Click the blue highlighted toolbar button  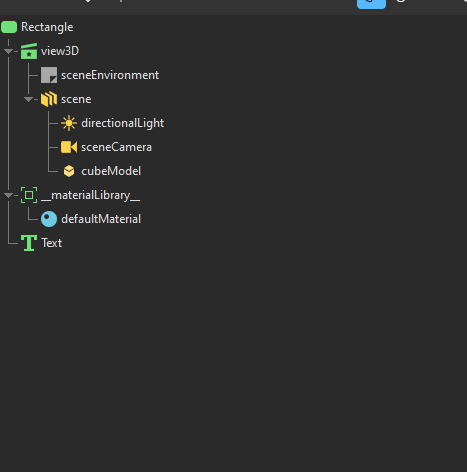point(371,4)
